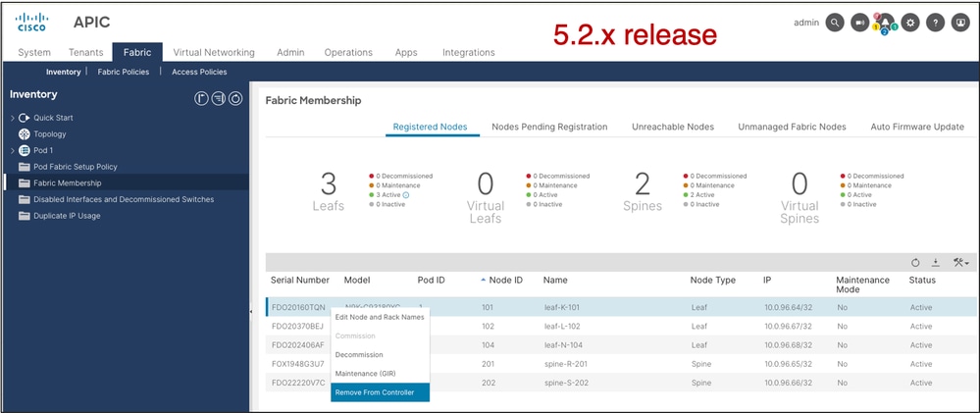Select Remove From Controller

click(x=380, y=392)
